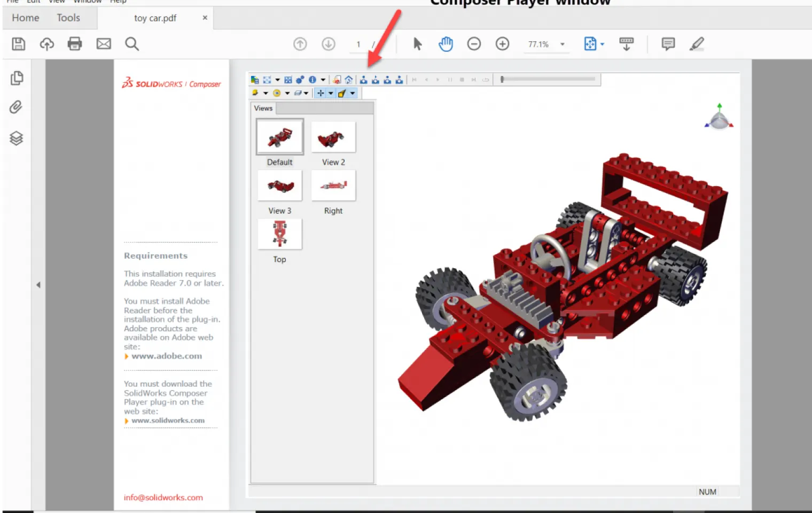Close the toy car.pdf tab
The height and width of the screenshot is (513, 812).
point(205,18)
